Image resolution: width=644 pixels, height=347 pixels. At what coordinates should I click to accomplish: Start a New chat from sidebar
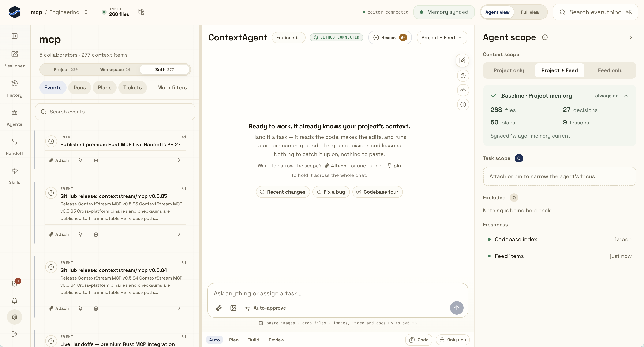pyautogui.click(x=15, y=59)
